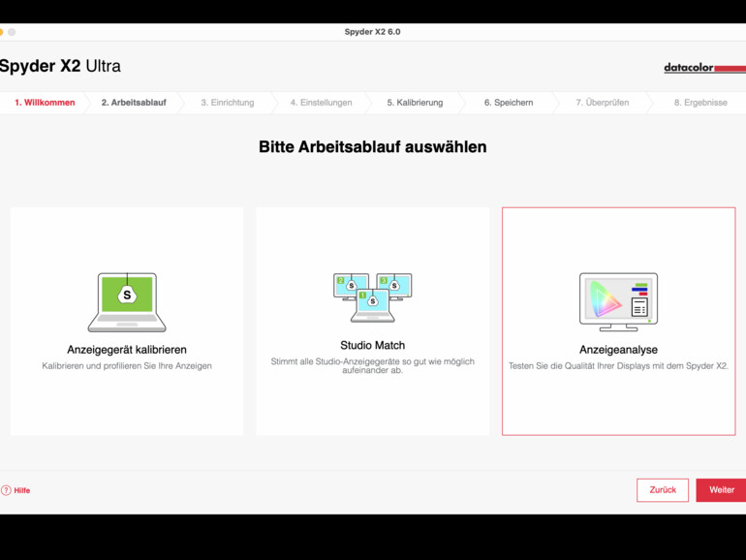This screenshot has width=746, height=560.
Task: Click the Anzeigeanalyse title text
Action: 618,350
